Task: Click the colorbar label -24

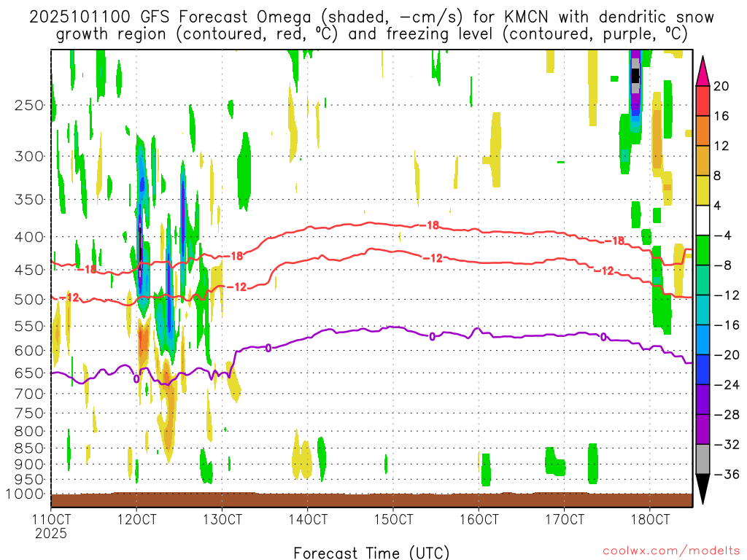Action: (727, 385)
